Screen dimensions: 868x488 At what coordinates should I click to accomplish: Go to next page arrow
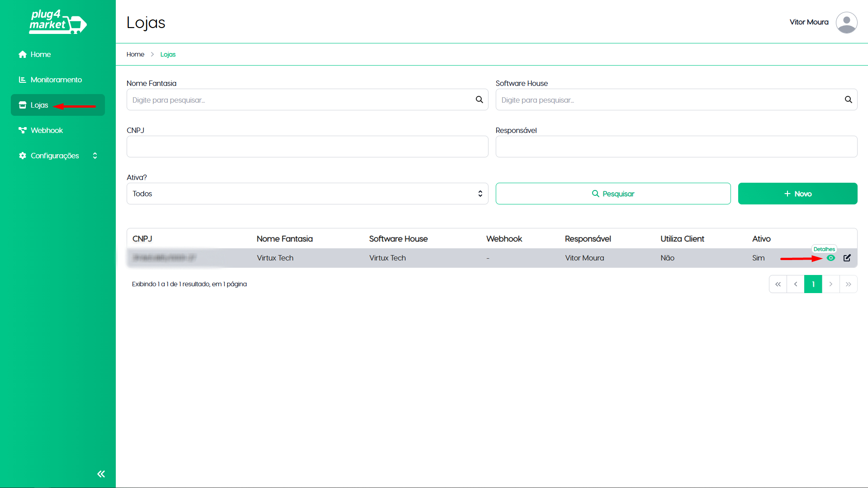[830, 284]
